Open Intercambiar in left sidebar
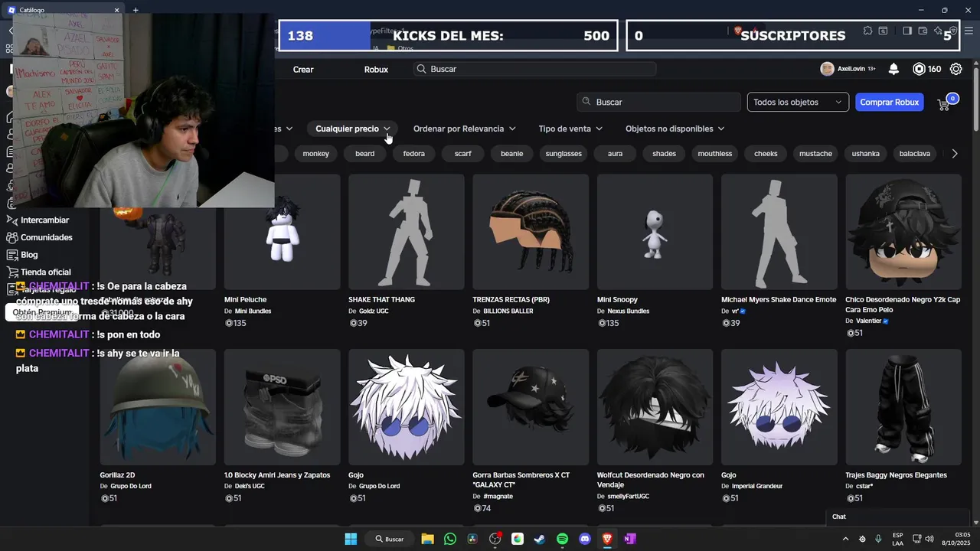Viewport: 980px width, 551px height. coord(44,220)
